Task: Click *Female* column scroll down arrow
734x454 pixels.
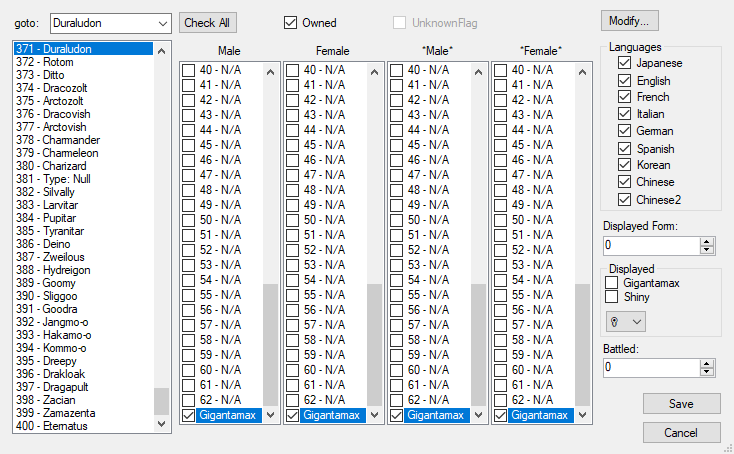Action: click(x=582, y=415)
